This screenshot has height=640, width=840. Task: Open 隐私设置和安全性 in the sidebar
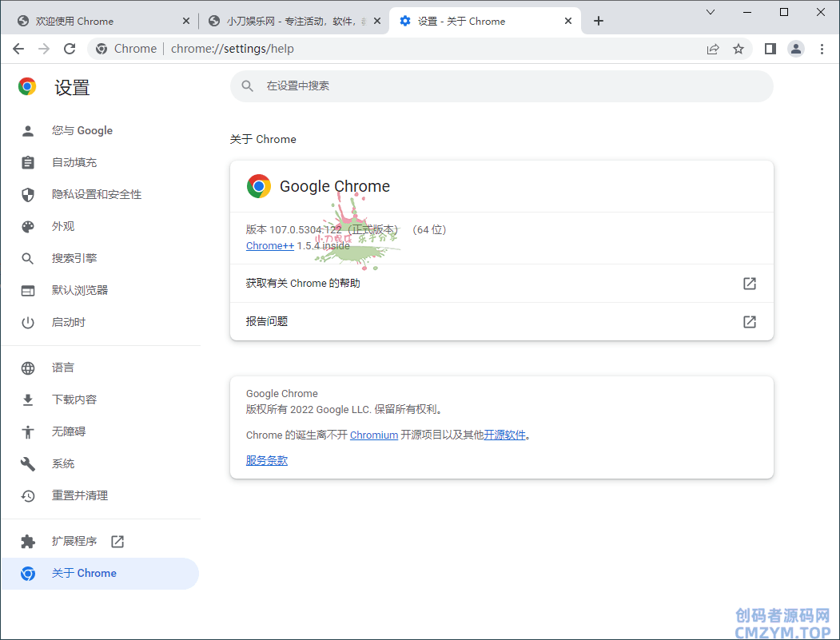click(x=97, y=194)
